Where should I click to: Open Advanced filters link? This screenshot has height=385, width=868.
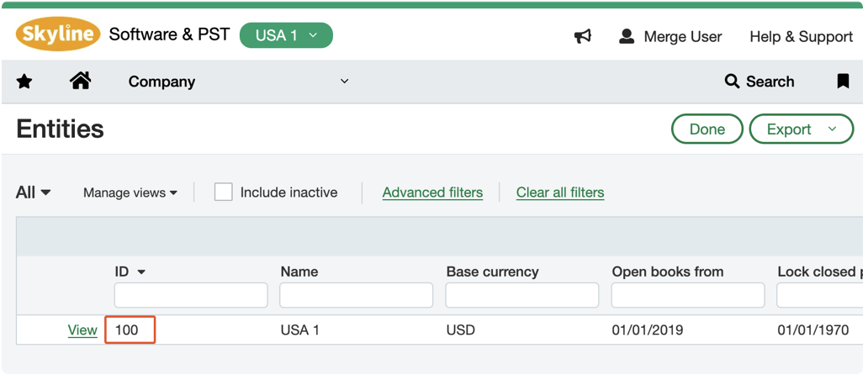pyautogui.click(x=432, y=192)
